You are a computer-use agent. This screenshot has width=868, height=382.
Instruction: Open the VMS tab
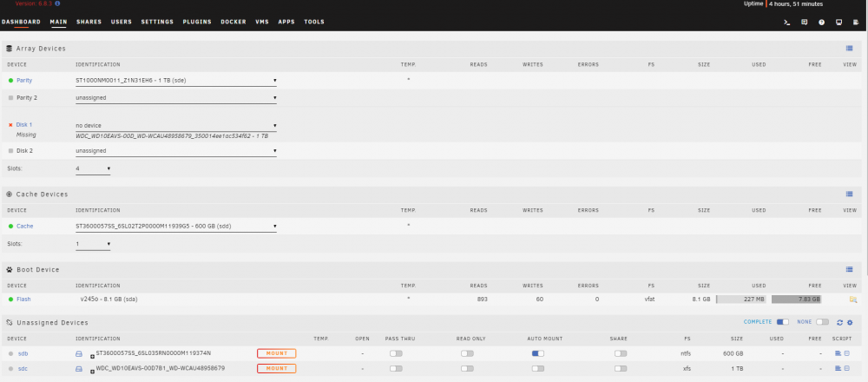tap(262, 23)
